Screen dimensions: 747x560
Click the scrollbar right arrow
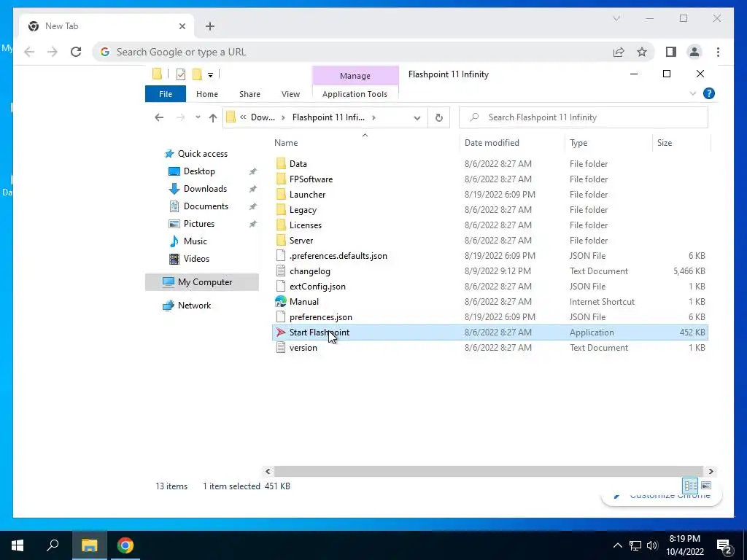point(711,472)
